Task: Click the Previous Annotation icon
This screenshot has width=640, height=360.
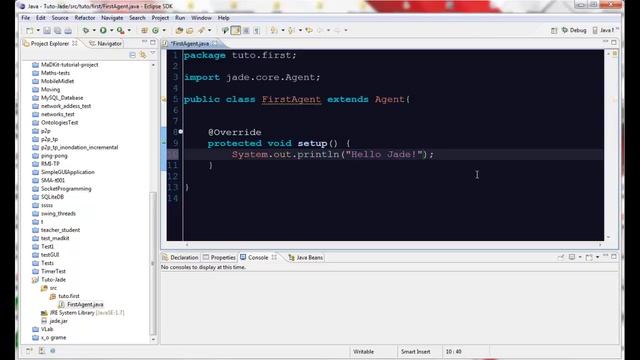Action: click(291, 30)
